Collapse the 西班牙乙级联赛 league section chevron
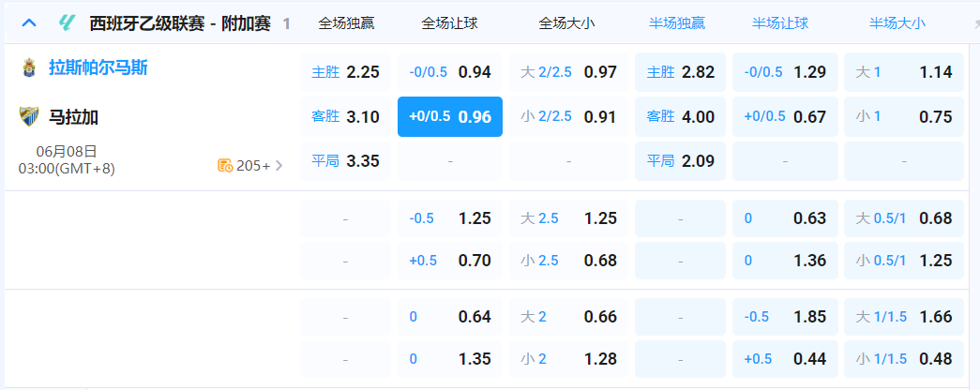This screenshot has width=980, height=390. (x=29, y=23)
